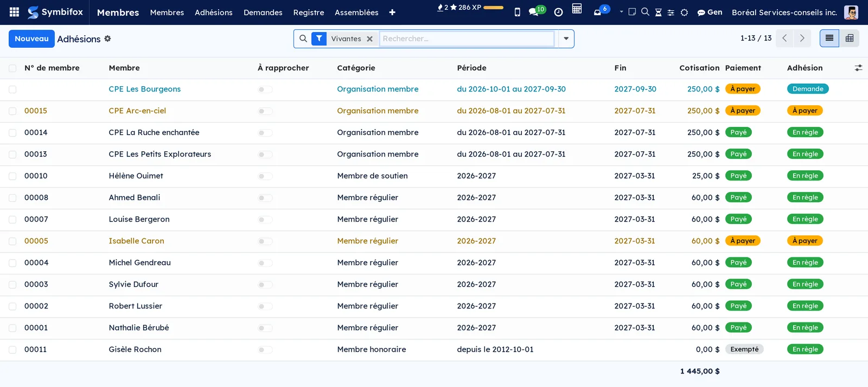Screen dimensions: 868x387
Task: Open the column settings adjust icon
Action: coord(858,68)
